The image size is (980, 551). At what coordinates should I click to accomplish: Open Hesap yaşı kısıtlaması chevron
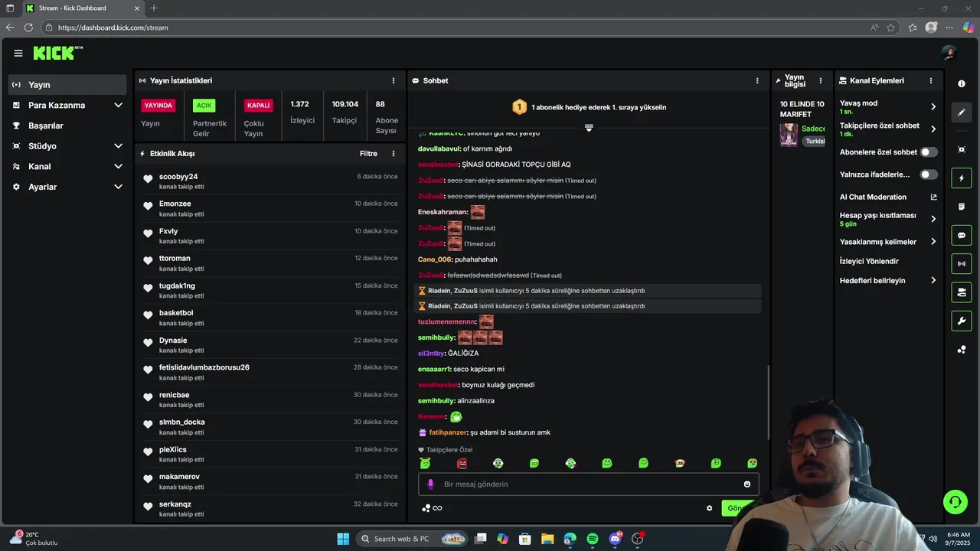933,219
